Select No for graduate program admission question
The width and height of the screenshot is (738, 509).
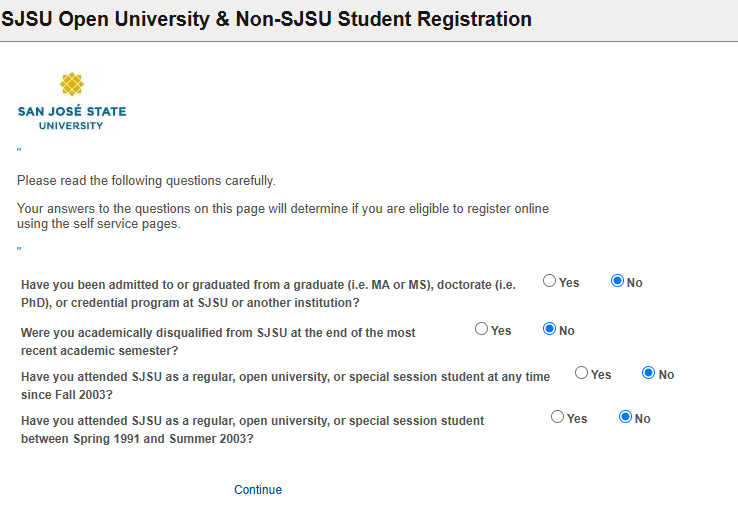pos(617,281)
